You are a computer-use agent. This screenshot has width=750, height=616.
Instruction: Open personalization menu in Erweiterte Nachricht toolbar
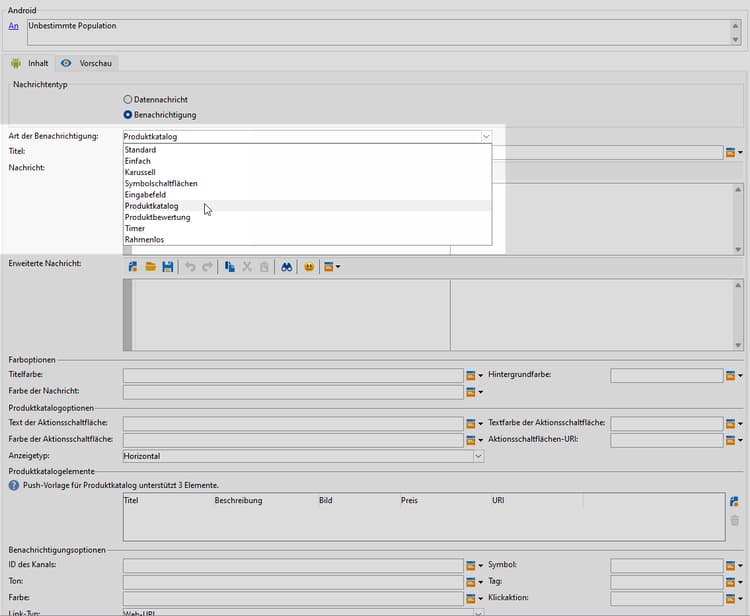(x=332, y=267)
